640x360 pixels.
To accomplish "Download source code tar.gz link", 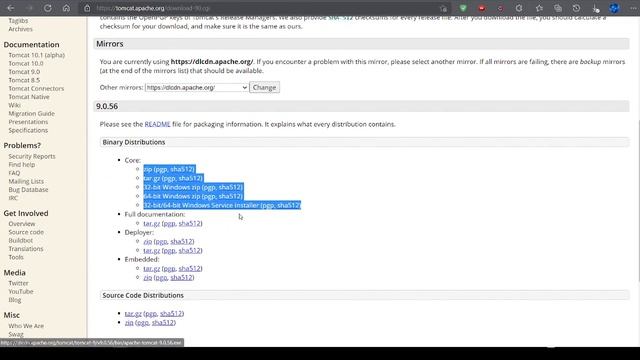I will point(133,313).
